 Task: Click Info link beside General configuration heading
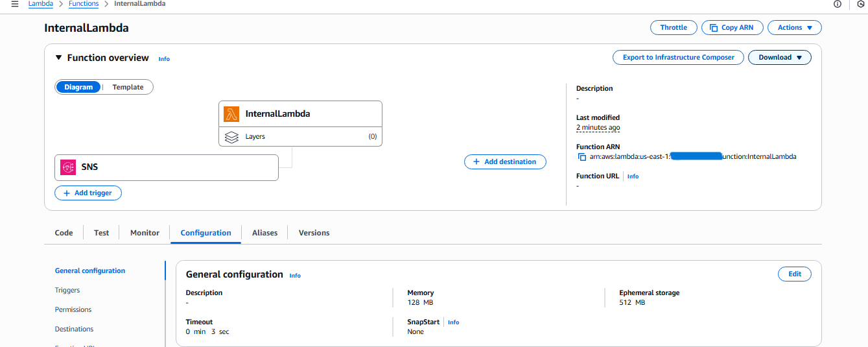pos(295,276)
